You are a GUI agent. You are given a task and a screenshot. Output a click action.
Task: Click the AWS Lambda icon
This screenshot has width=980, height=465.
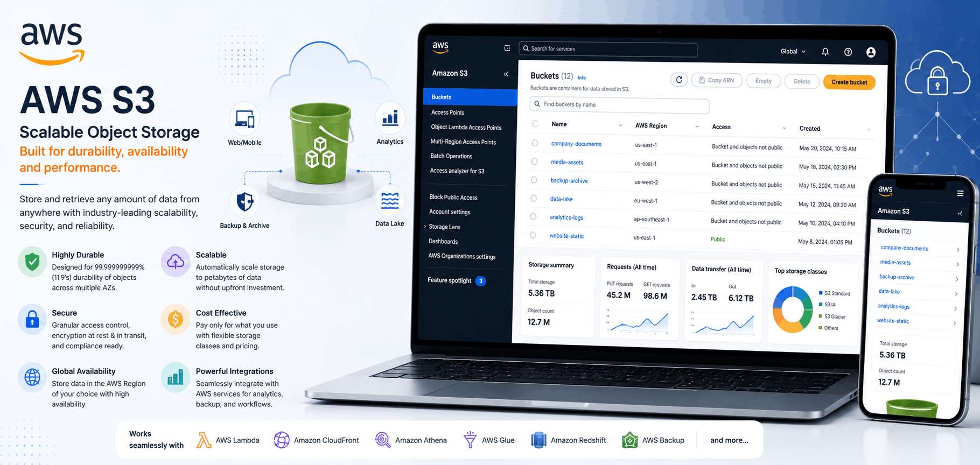(x=204, y=440)
